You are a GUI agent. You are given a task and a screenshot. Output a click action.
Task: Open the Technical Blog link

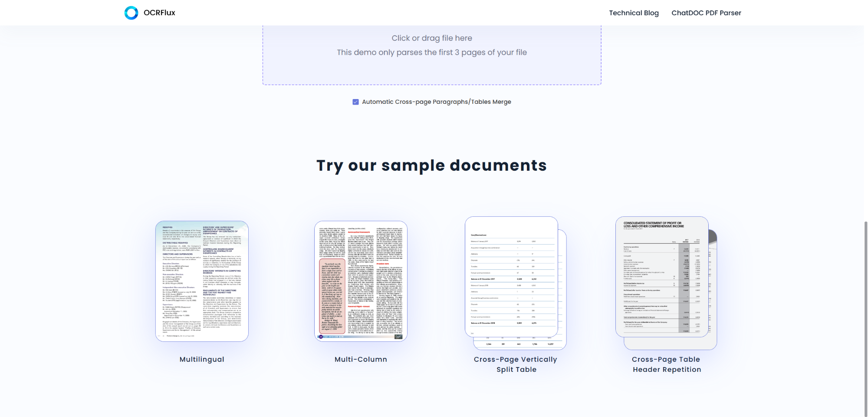[634, 13]
